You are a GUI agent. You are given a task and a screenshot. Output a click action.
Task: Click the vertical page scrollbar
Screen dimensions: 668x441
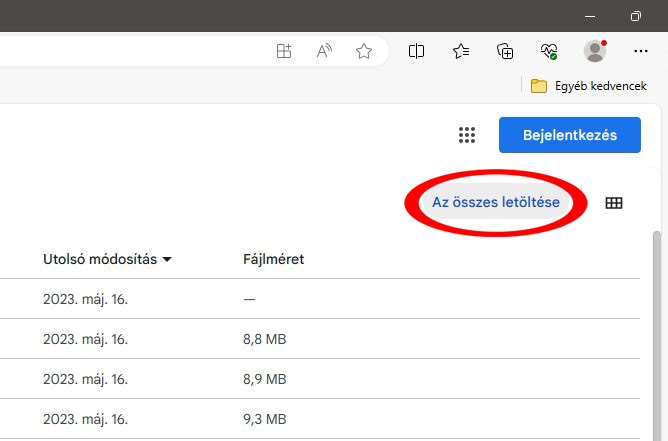(x=657, y=336)
